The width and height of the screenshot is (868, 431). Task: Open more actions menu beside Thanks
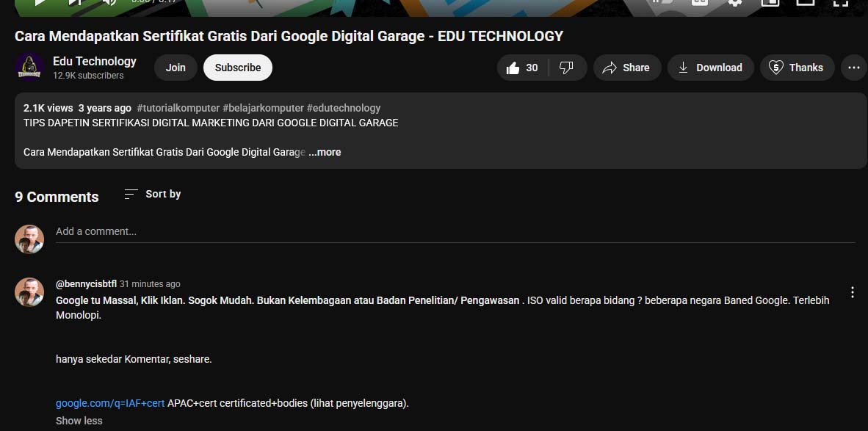853,68
